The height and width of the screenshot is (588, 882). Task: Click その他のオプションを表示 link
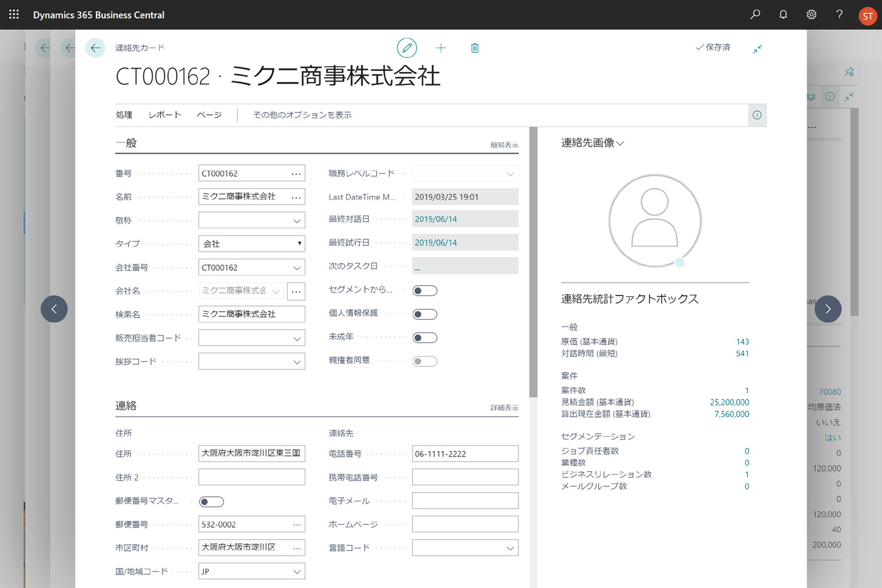pos(302,115)
